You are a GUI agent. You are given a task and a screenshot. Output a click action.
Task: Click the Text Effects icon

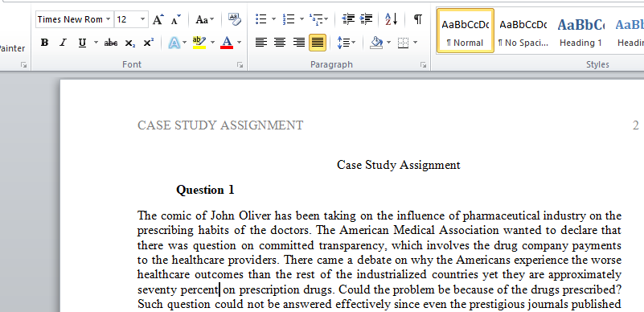[x=174, y=43]
